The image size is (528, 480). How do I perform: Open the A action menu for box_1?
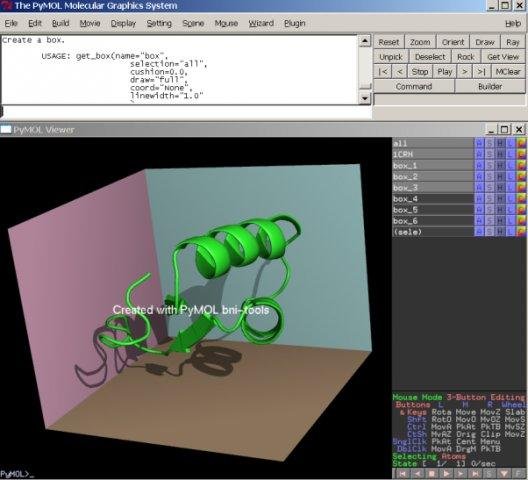(479, 166)
